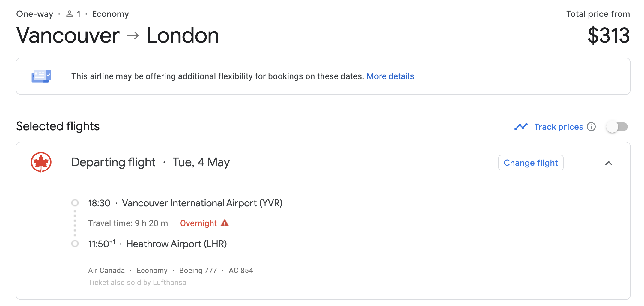Click the arrow between Vancouver and London
The height and width of the screenshot is (306, 644).
(x=133, y=36)
